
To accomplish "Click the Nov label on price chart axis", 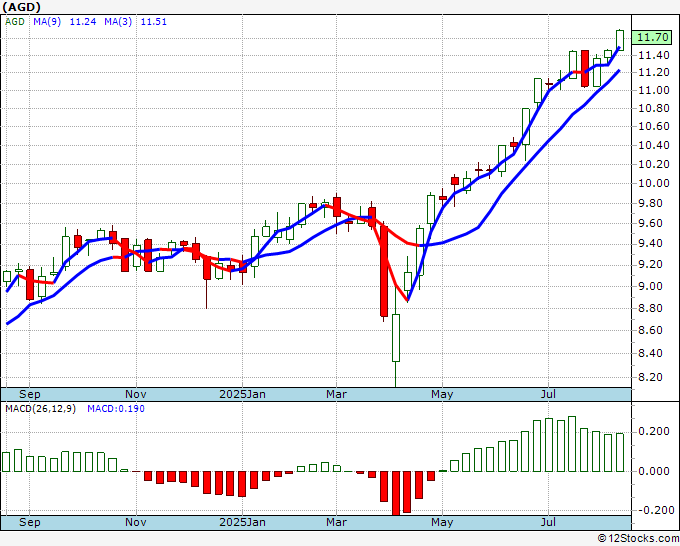I will 136,394.
